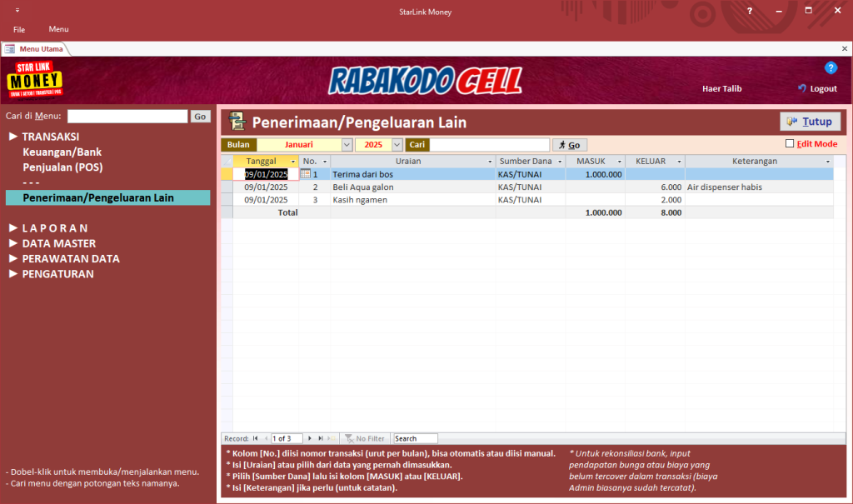
Task: Click the record Search box
Action: [415, 439]
